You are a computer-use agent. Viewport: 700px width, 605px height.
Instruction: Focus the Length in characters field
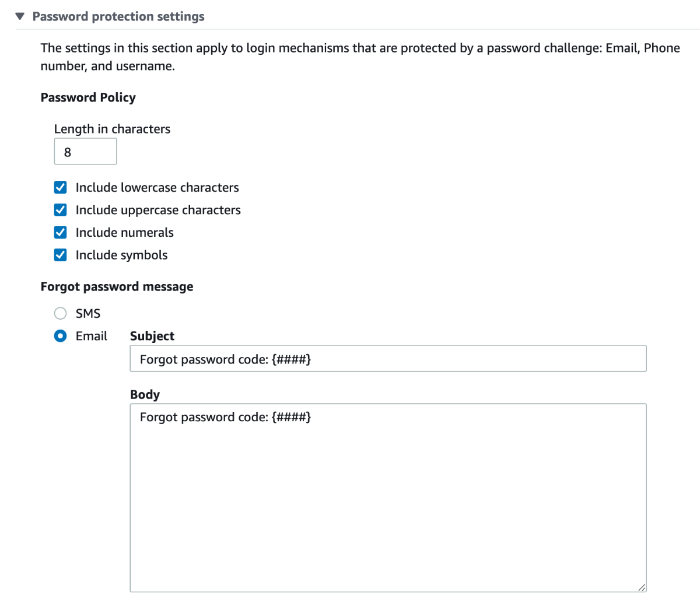85,152
